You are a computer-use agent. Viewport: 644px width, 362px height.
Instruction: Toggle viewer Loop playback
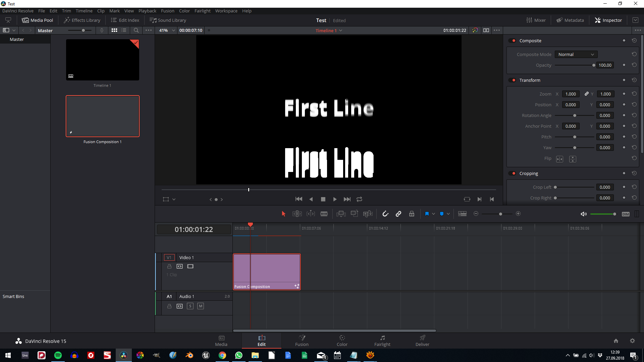[359, 199]
